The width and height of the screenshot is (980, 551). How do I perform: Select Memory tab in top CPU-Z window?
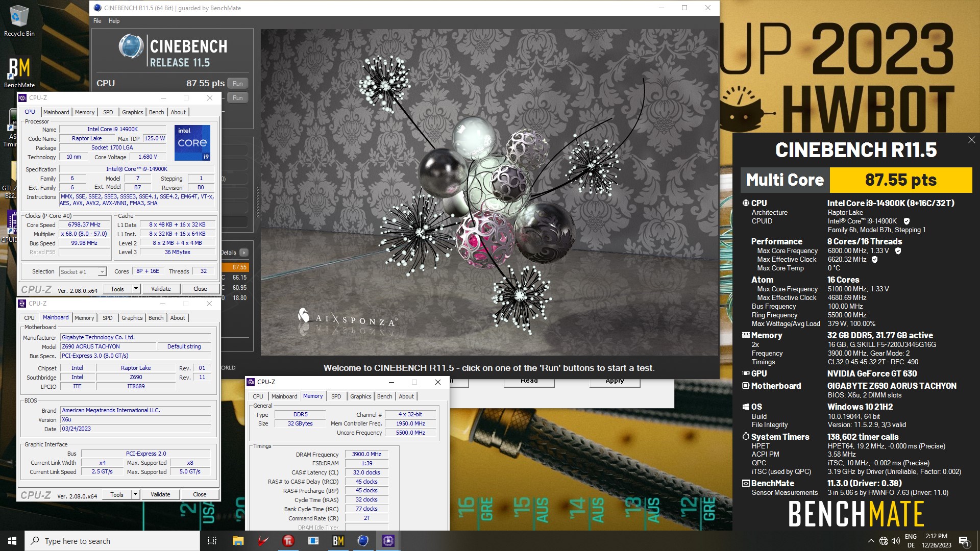coord(85,112)
